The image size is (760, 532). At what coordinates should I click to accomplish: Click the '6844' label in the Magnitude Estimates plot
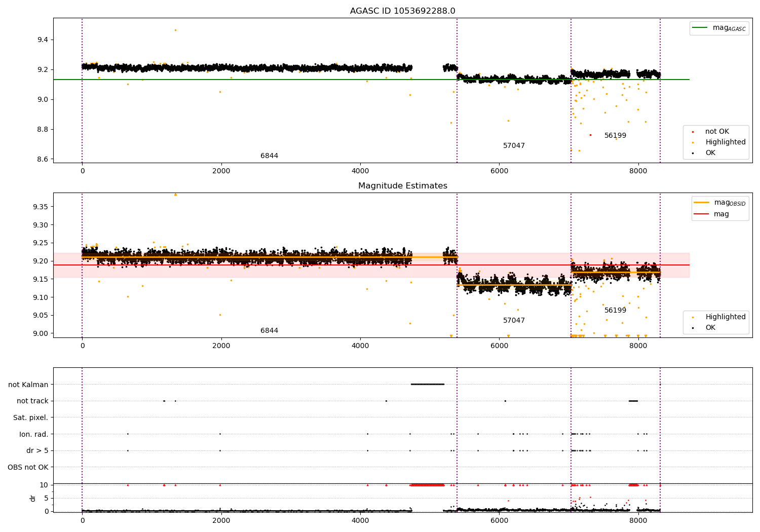269,331
